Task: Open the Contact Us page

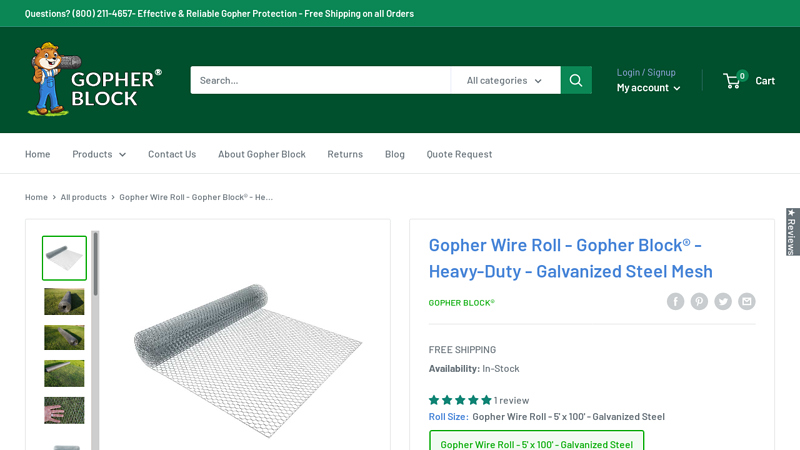Action: pyautogui.click(x=172, y=154)
